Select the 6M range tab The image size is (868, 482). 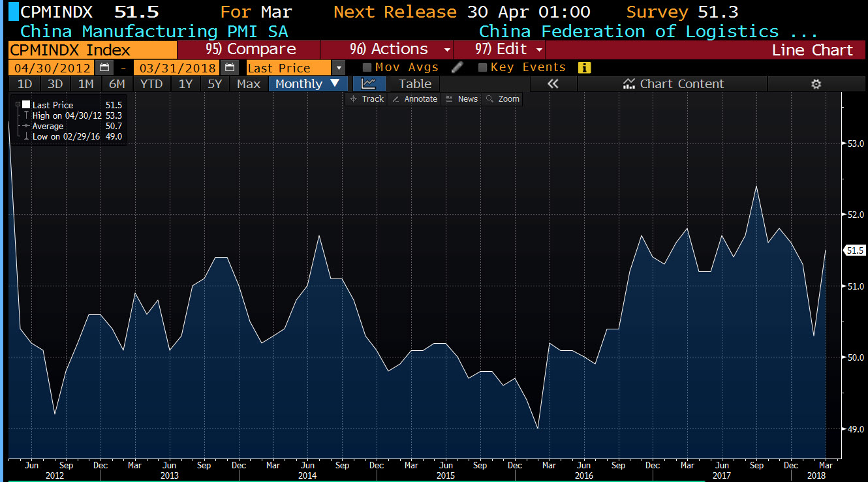117,83
